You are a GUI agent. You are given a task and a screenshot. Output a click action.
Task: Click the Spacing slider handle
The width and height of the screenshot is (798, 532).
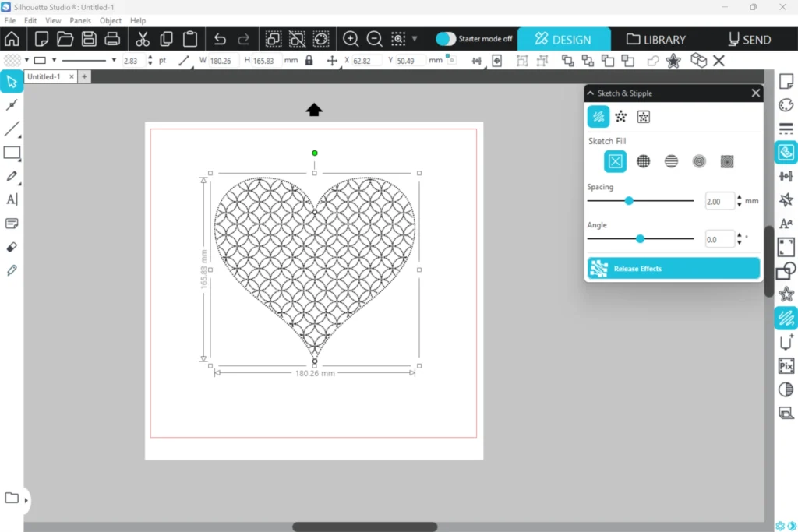coord(629,201)
